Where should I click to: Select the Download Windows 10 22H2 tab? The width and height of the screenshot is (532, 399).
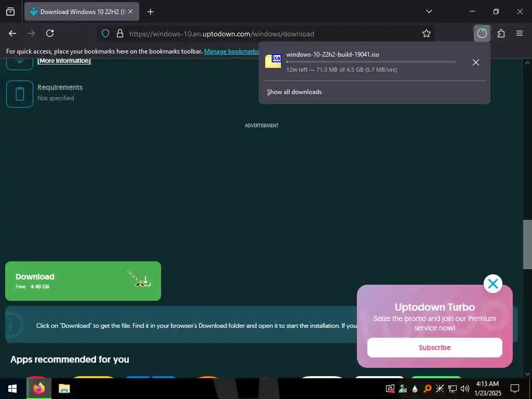pyautogui.click(x=82, y=11)
